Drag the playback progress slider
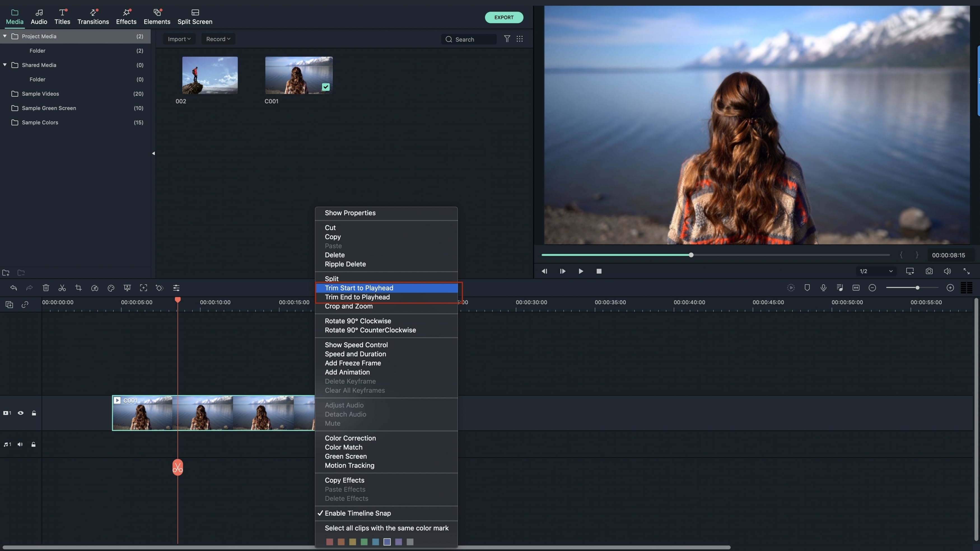This screenshot has height=551, width=980. point(692,255)
